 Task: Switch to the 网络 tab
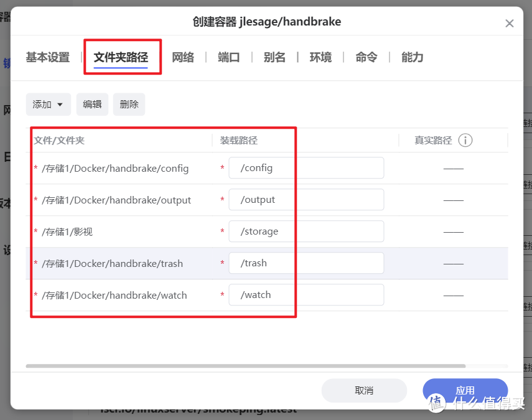point(183,57)
